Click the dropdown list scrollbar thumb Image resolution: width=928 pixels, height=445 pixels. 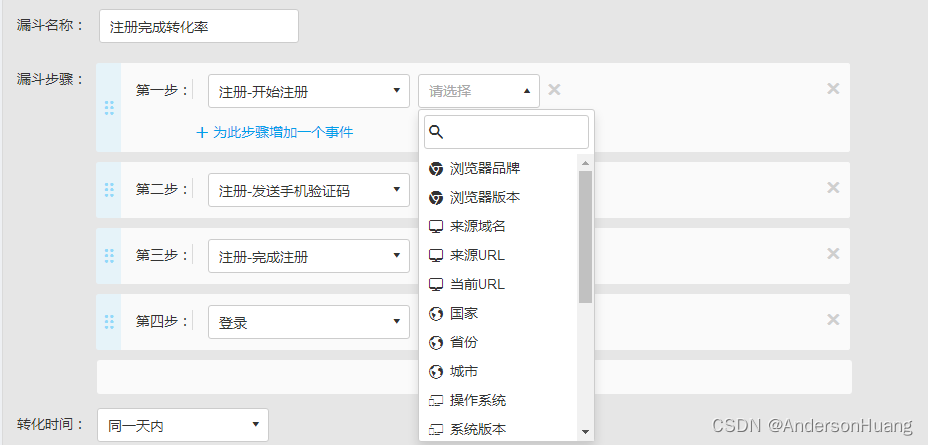click(585, 237)
